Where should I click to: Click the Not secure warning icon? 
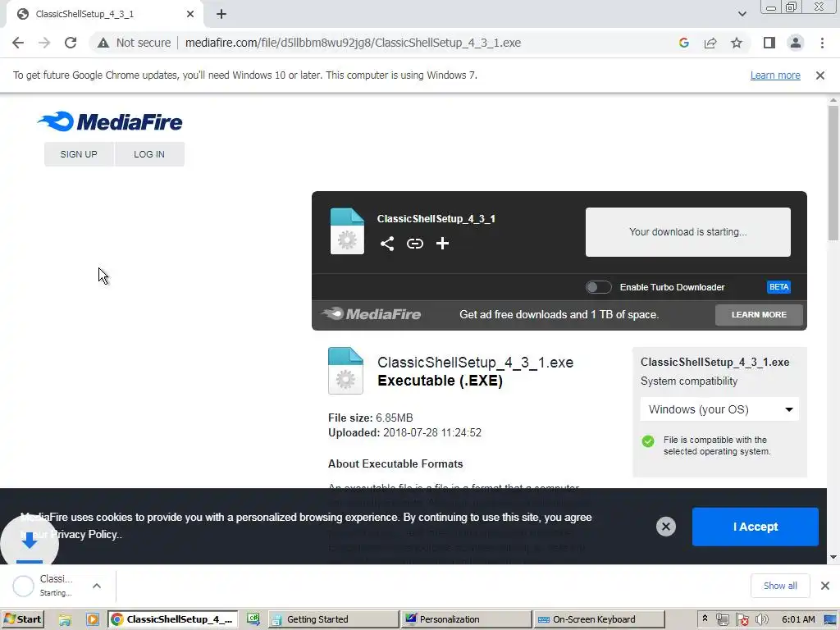point(103,43)
